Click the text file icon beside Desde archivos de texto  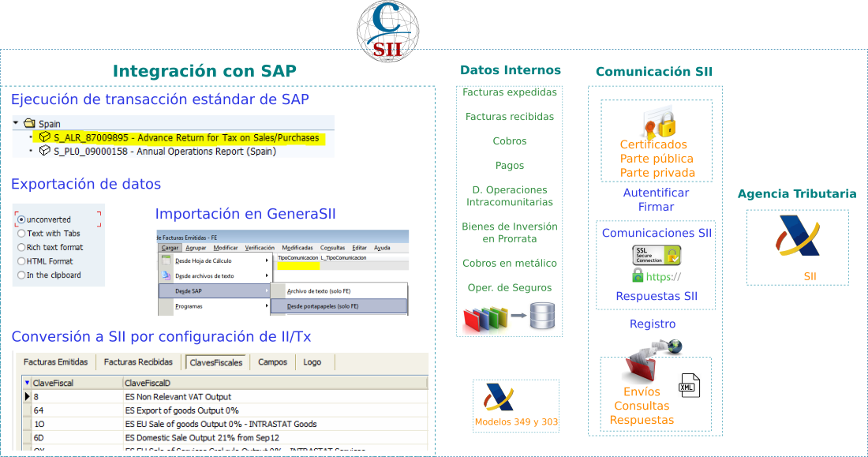tap(166, 275)
